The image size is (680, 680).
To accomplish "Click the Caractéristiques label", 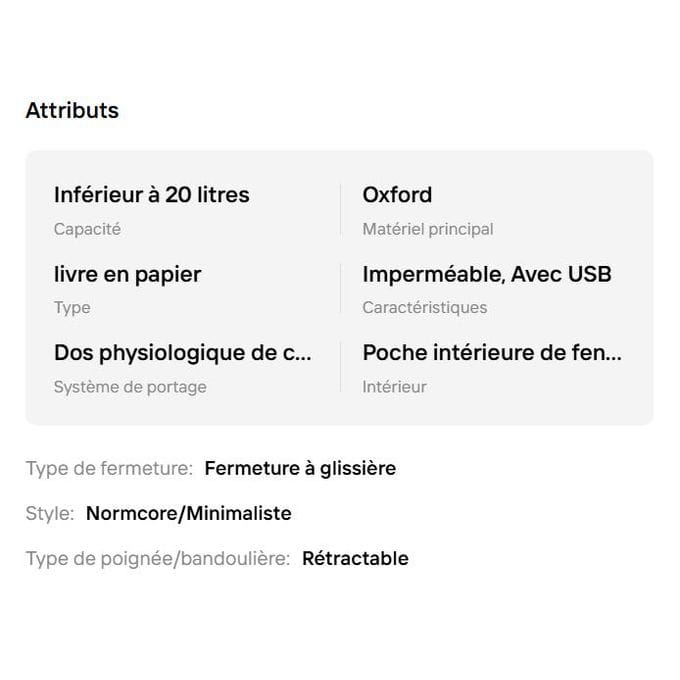I will pyautogui.click(x=425, y=307).
